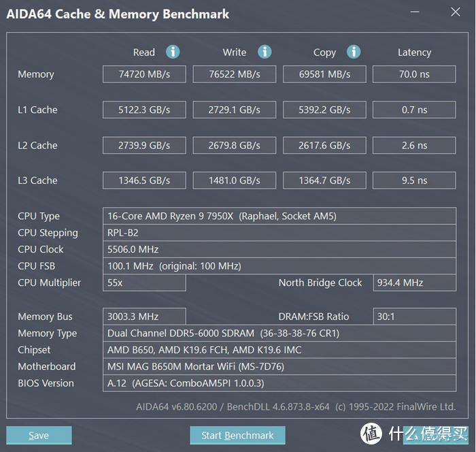Image resolution: width=476 pixels, height=452 pixels.
Task: Click the Memory Type label
Action: 47,334
